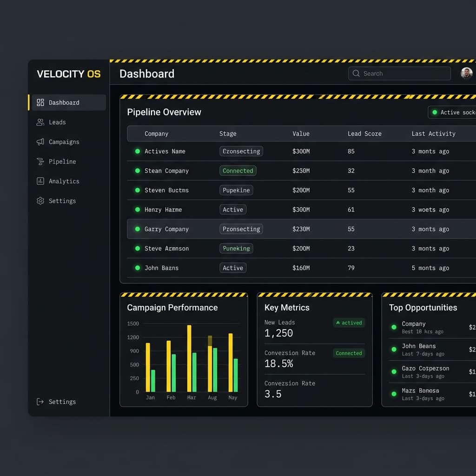Select the Garry Company row name
This screenshot has width=476, height=476.
pyautogui.click(x=166, y=229)
